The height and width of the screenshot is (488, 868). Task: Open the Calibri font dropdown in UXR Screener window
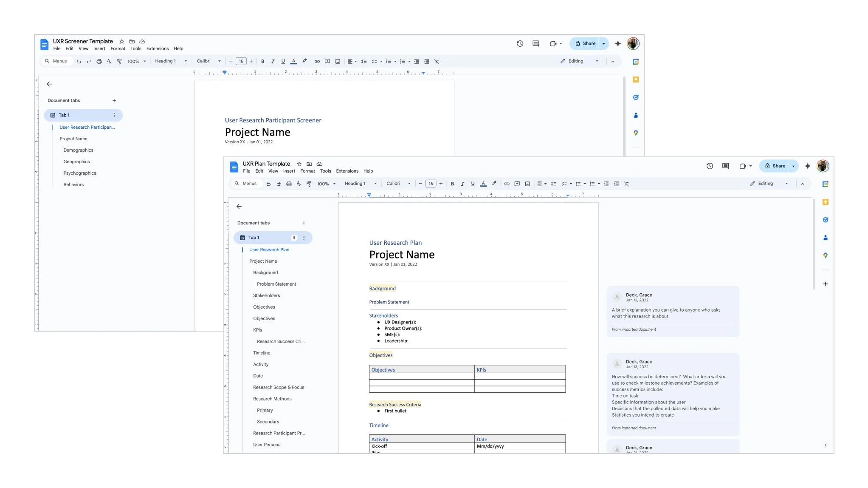point(209,61)
